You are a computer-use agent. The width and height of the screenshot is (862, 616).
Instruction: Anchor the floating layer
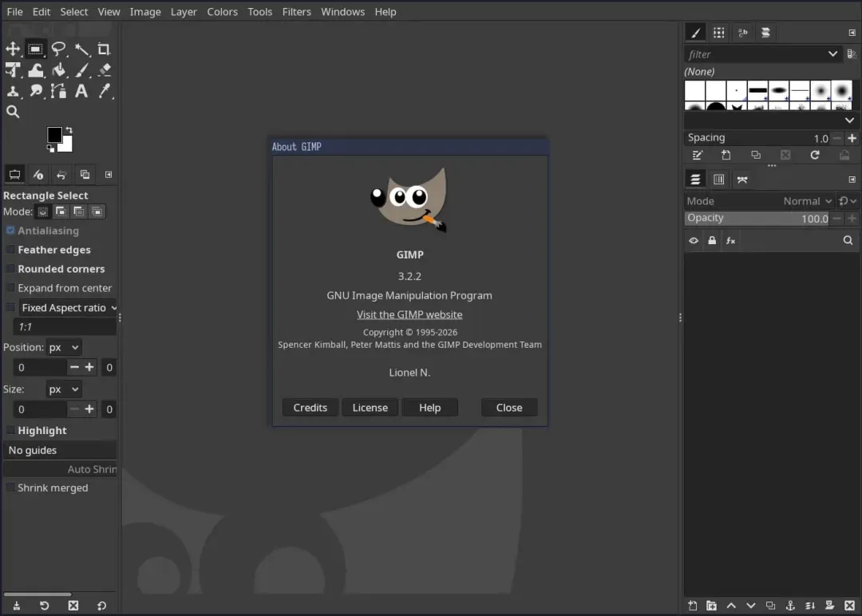point(790,606)
